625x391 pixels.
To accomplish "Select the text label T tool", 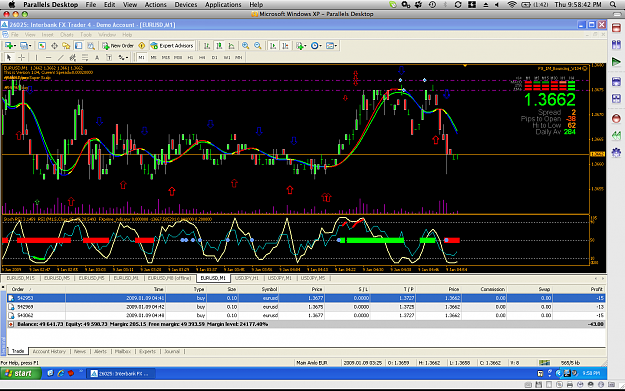I will click(x=109, y=57).
